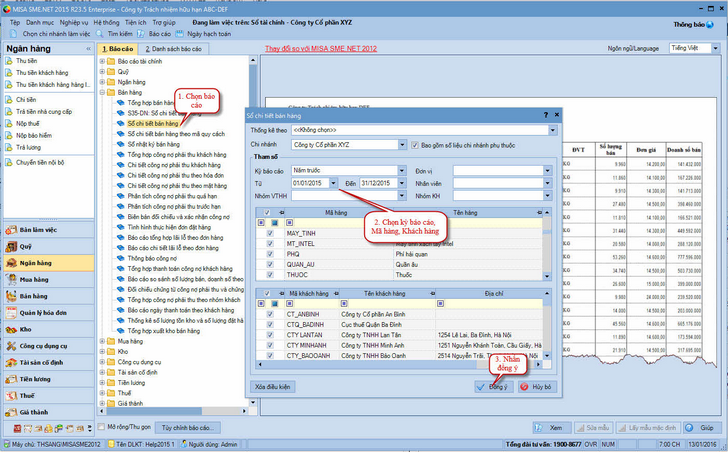
Task: Open Ngôn ngữ/Language dropdown
Action: 715,48
